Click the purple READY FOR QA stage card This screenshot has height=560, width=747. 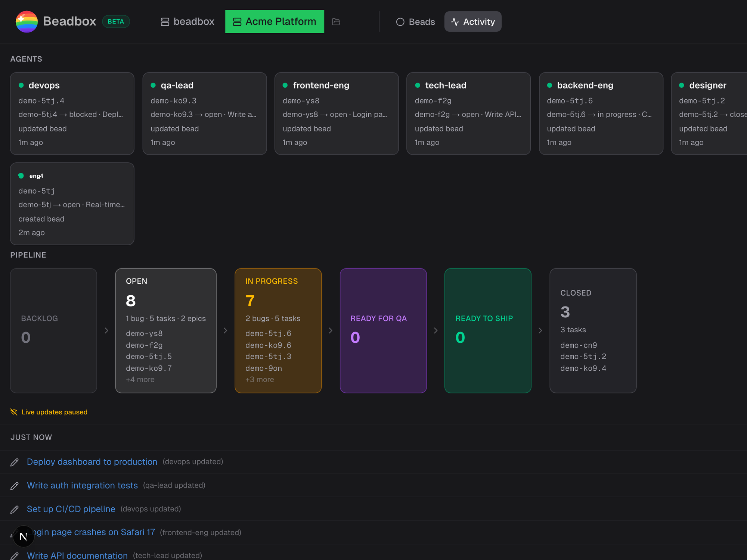click(383, 330)
